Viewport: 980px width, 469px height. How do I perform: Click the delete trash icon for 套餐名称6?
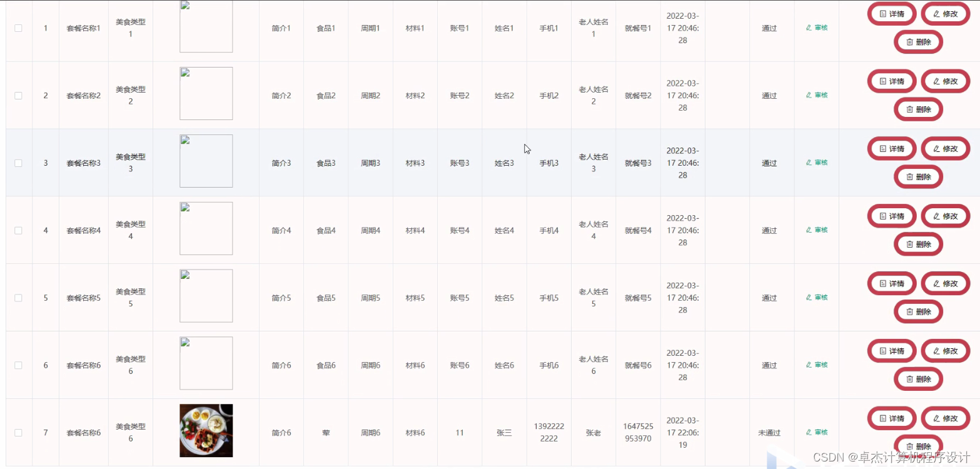click(x=910, y=379)
